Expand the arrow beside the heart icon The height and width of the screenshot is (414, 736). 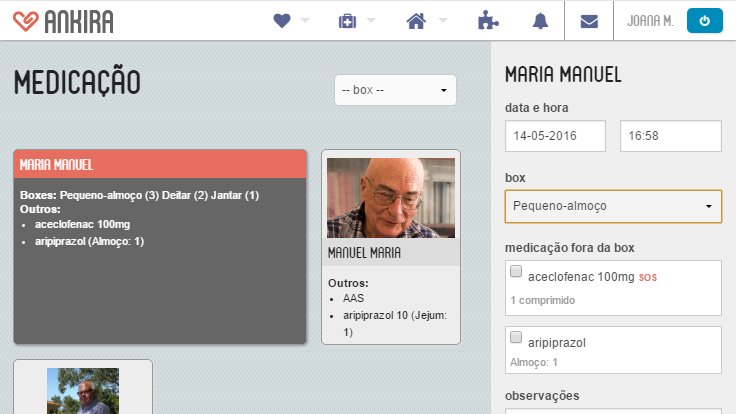point(305,21)
